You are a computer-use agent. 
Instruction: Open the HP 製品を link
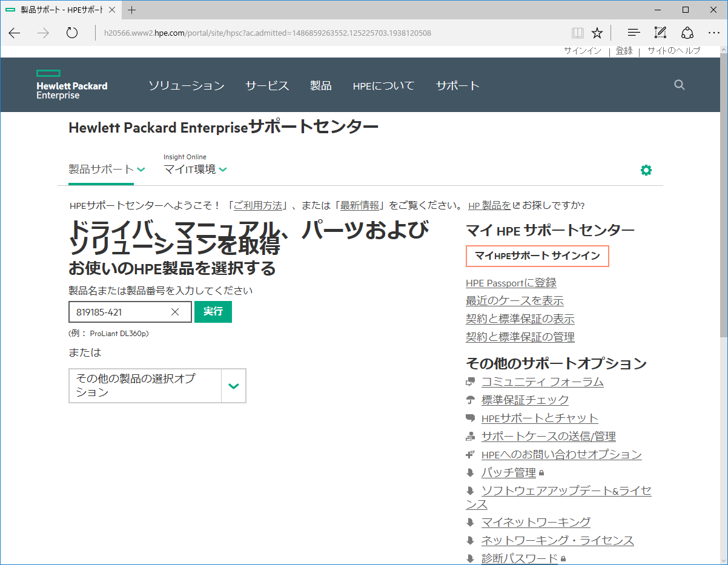tap(489, 205)
